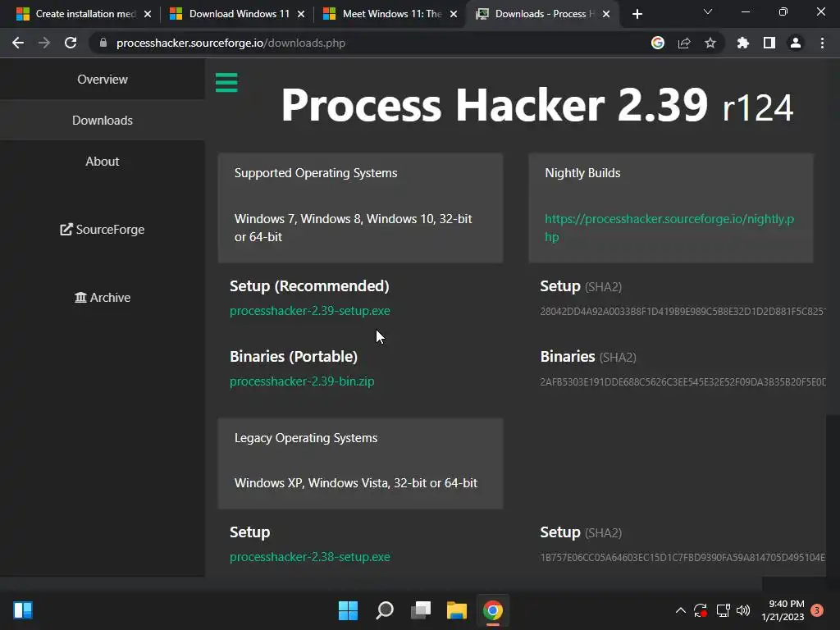Click the padlock site info icon
The image size is (840, 630).
[x=103, y=43]
